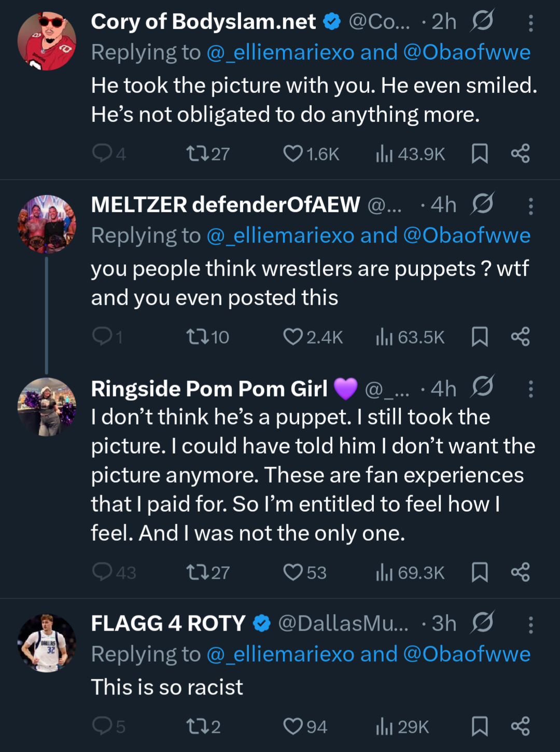
Task: Bookmark Cory of Bodyslam.net's tweet
Action: pyautogui.click(x=480, y=154)
